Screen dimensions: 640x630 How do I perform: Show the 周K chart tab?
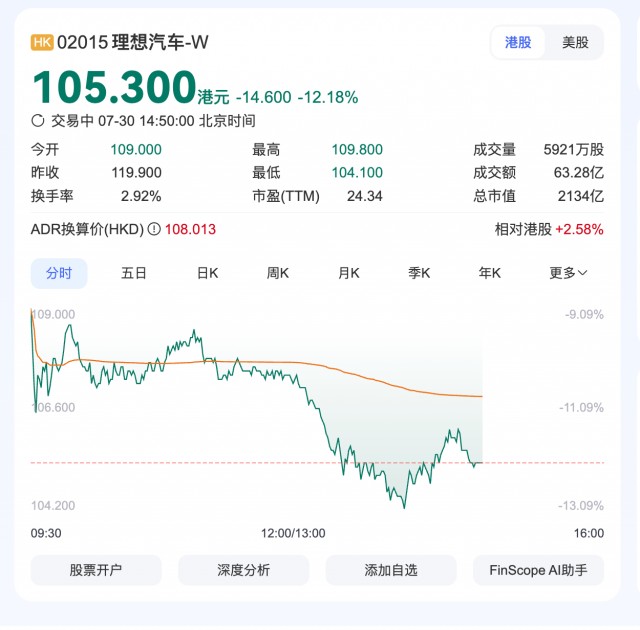point(278,273)
